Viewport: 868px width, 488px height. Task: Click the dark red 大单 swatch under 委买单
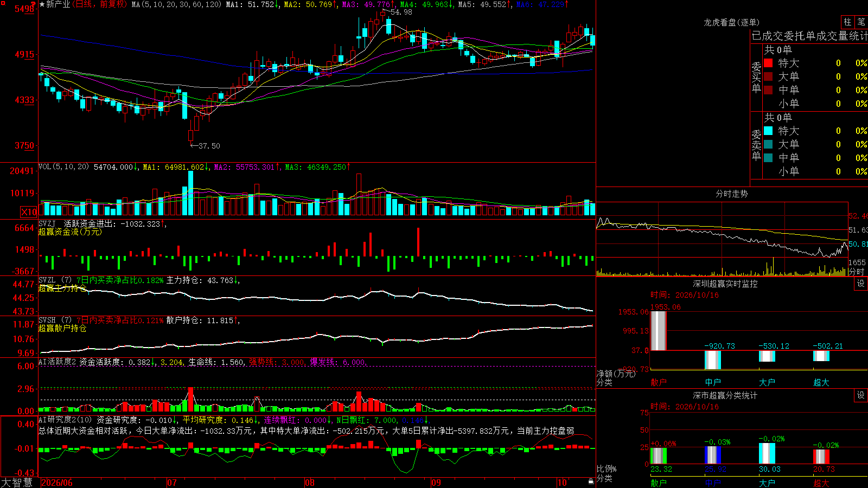point(768,76)
